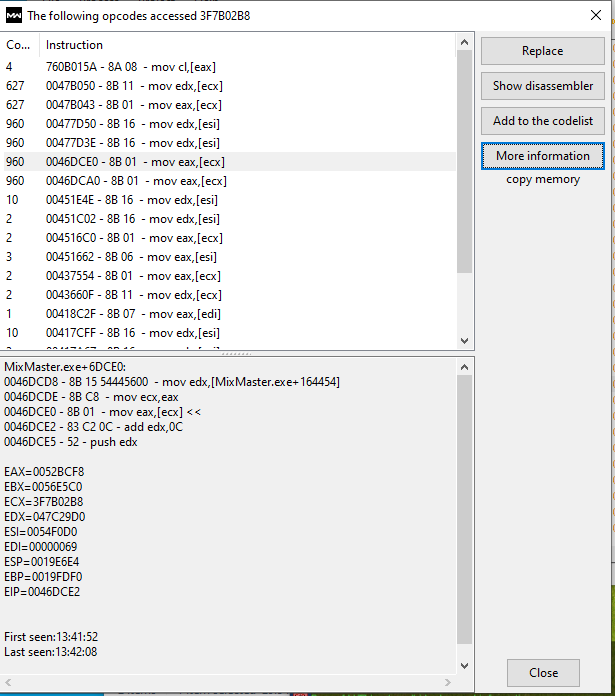The height and width of the screenshot is (696, 615).
Task: Click the window title bar app icon
Action: tap(13, 16)
